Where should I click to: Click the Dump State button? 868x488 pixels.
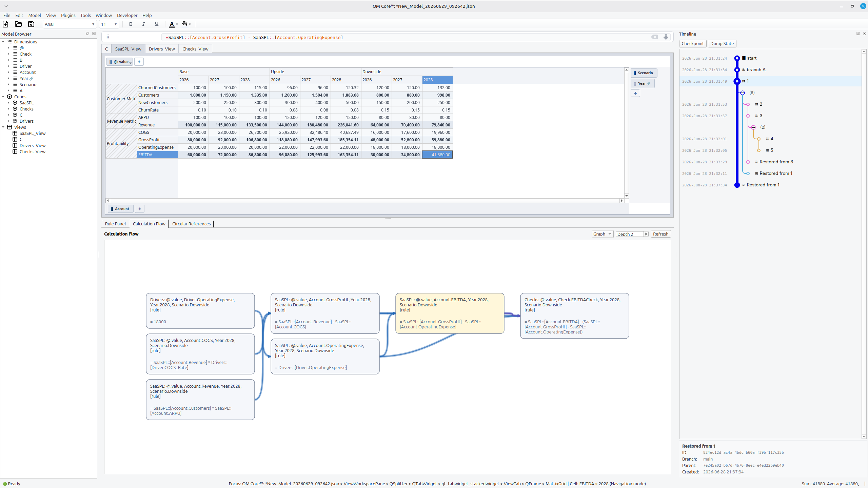(722, 43)
